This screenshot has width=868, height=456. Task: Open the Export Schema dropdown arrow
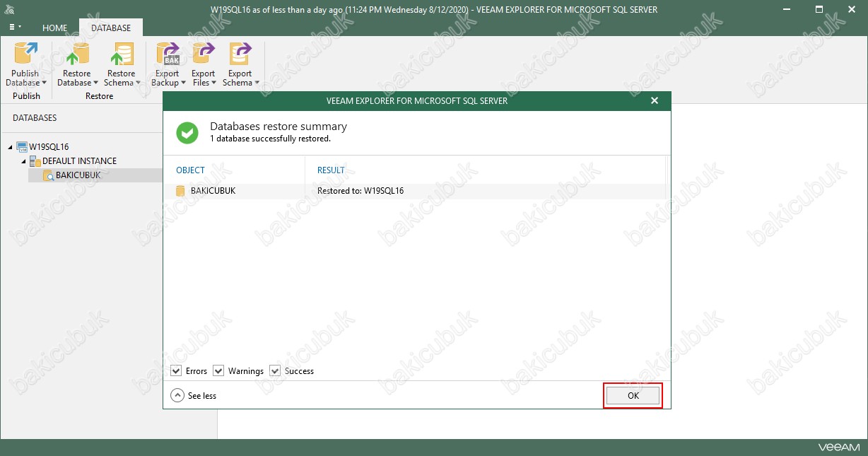coord(257,83)
